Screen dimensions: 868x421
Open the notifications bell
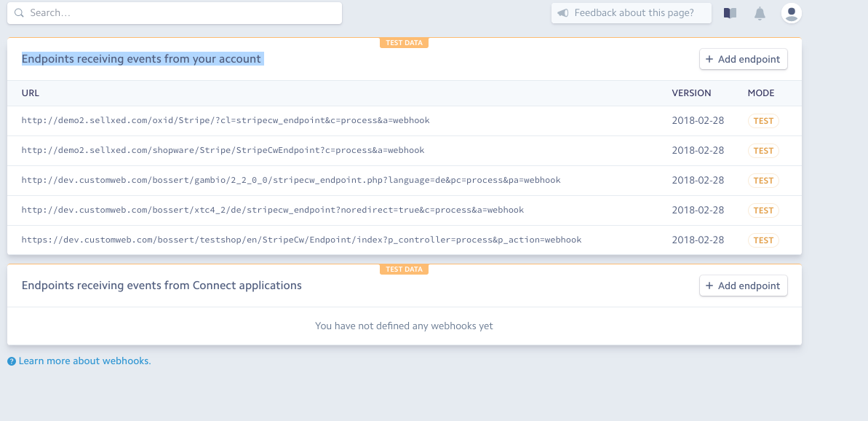pos(760,13)
